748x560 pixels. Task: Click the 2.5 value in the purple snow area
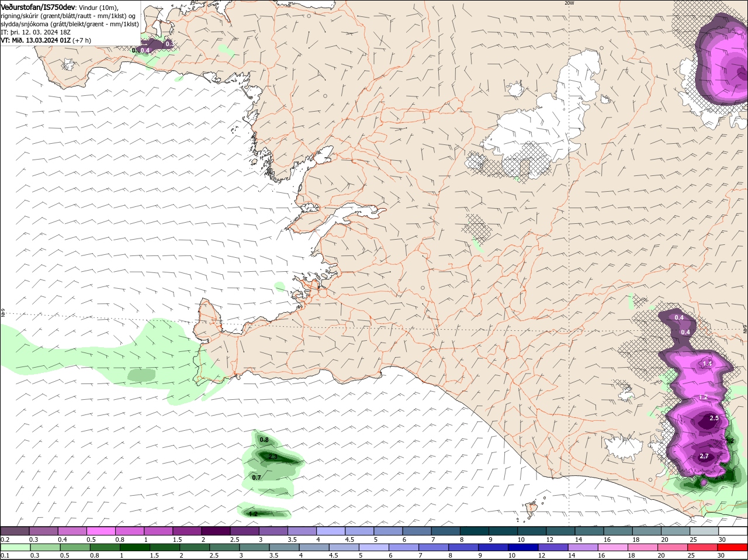pyautogui.click(x=714, y=418)
